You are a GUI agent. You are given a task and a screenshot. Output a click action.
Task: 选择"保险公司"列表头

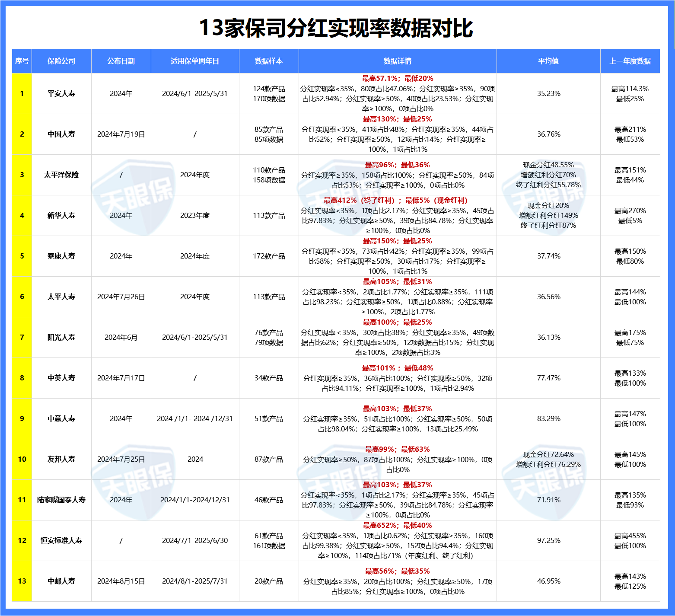point(61,61)
